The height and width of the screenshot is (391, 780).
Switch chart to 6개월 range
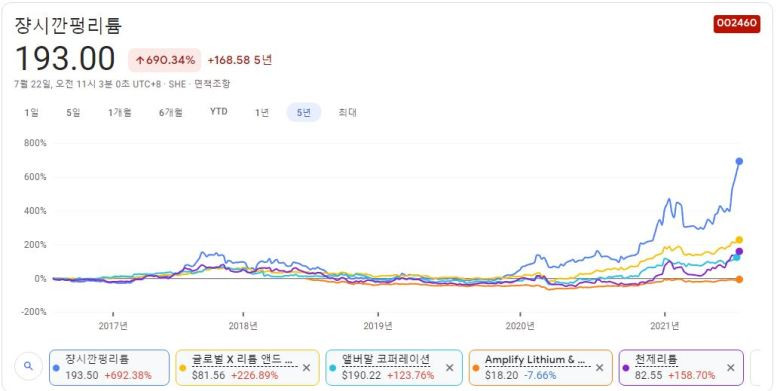171,112
